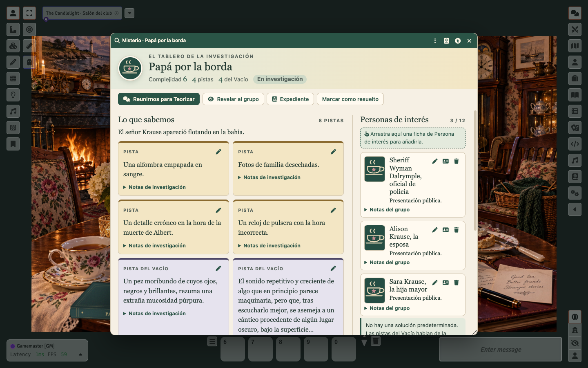Delete Sheriff Wyman Dalrymple from persons
588x368 pixels.
457,161
